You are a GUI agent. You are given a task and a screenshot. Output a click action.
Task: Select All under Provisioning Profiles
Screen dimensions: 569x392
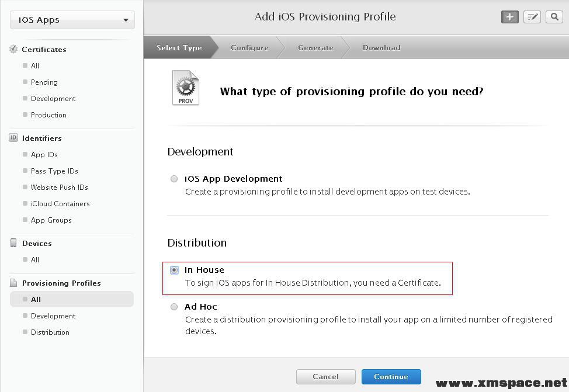tap(72, 300)
